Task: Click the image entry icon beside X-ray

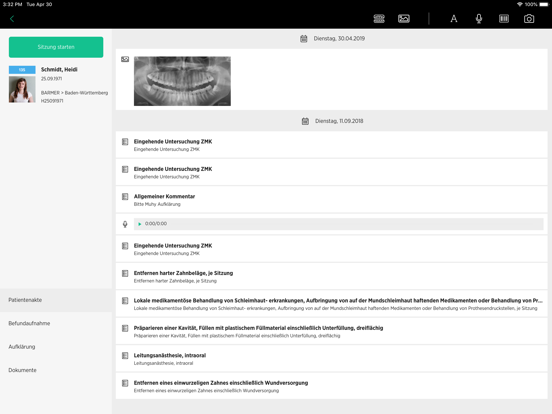Action: click(125, 59)
